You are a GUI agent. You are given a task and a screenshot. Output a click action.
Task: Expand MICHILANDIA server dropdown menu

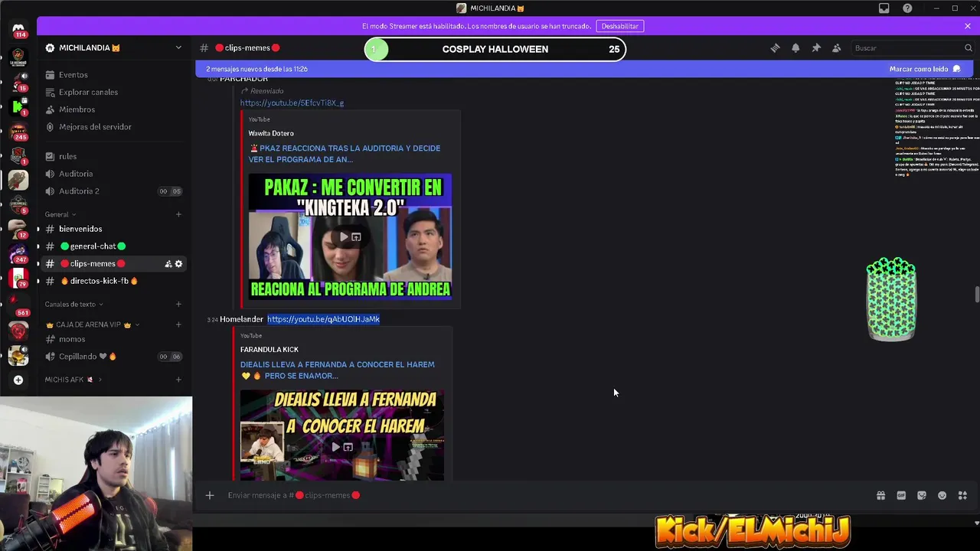click(178, 47)
